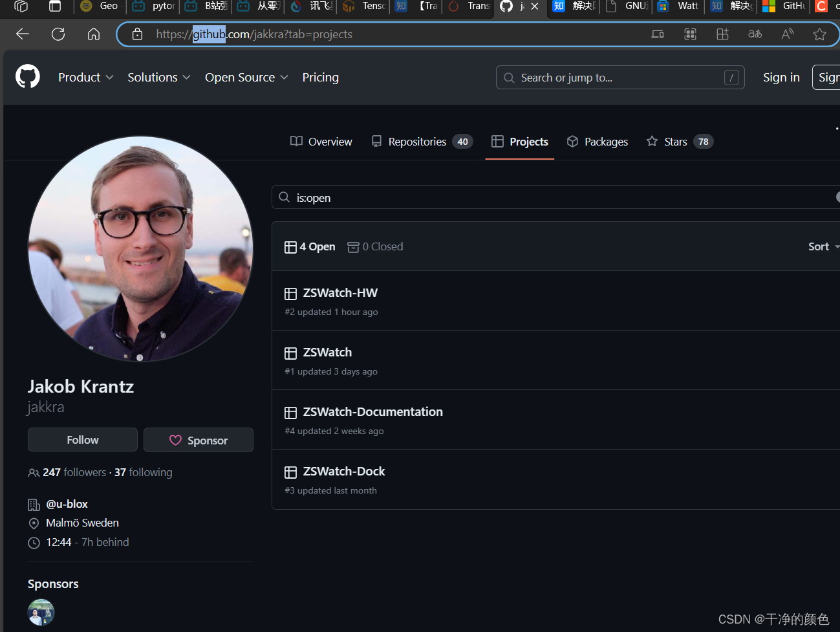This screenshot has width=840, height=632.
Task: View site information via the lock icon
Action: [x=136, y=34]
